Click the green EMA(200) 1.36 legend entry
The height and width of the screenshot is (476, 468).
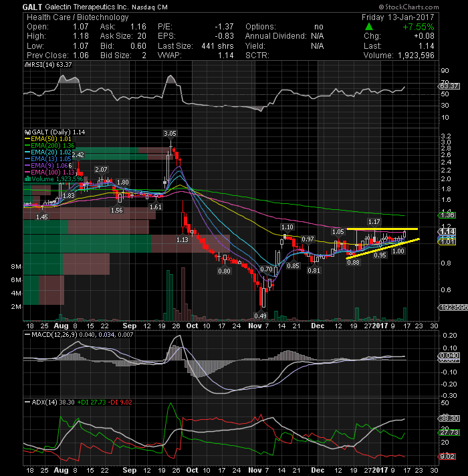[49, 146]
